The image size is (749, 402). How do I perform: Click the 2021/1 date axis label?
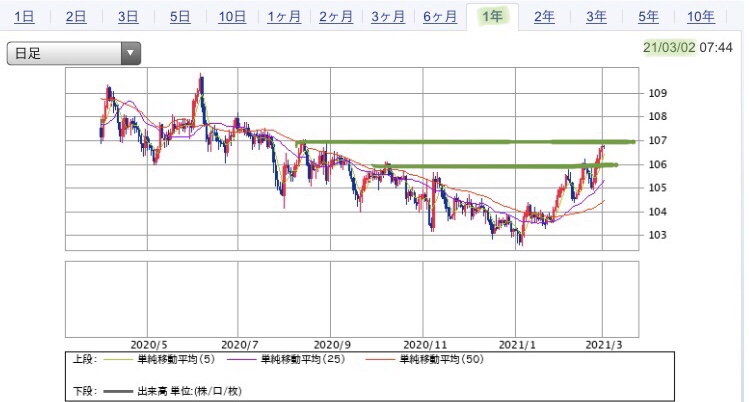point(517,345)
